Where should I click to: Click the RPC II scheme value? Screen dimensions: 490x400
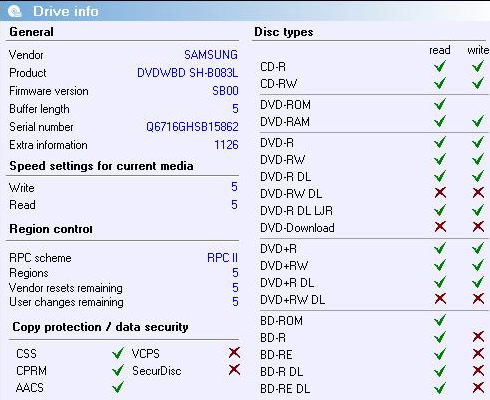pos(222,258)
